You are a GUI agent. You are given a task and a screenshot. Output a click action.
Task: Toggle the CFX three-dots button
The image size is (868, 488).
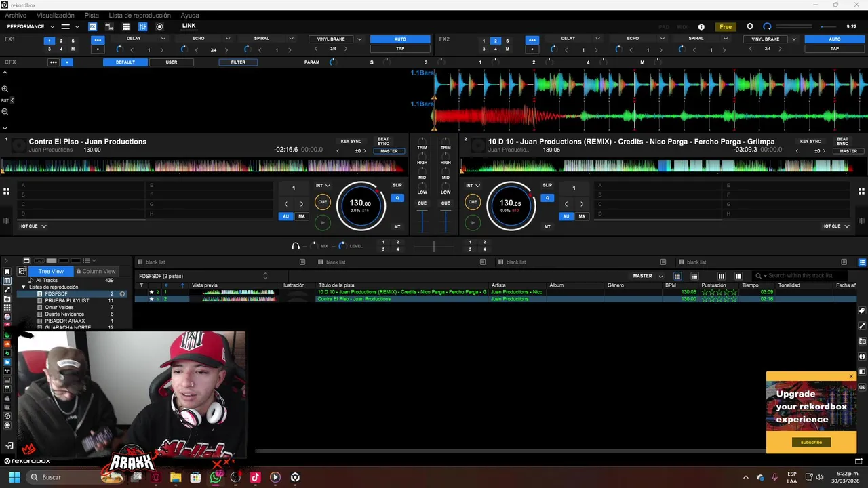pos(53,62)
